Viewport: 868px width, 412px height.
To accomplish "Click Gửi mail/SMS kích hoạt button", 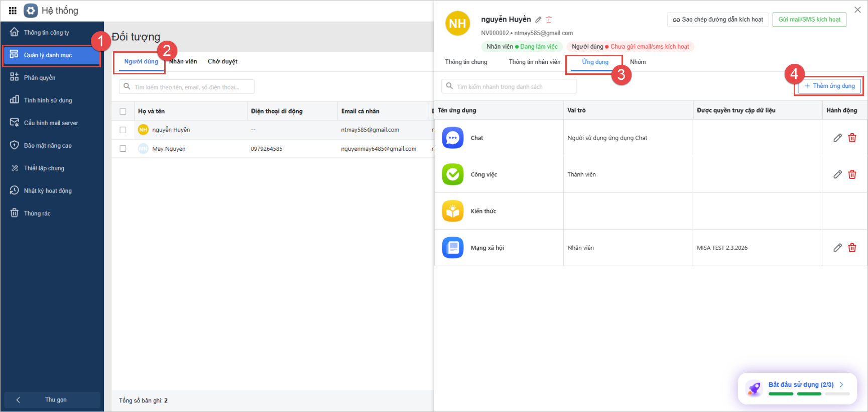I will 809,20.
